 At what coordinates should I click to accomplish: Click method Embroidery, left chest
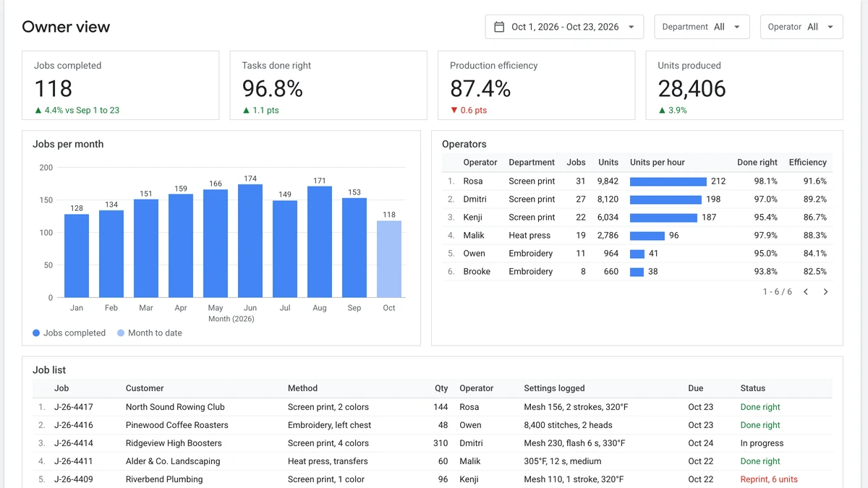[x=329, y=425]
